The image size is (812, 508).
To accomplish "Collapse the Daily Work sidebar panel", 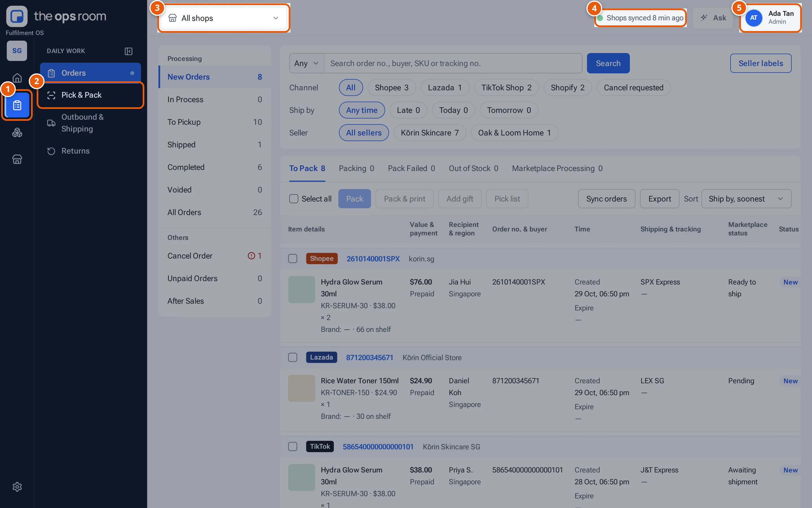I will (x=129, y=51).
